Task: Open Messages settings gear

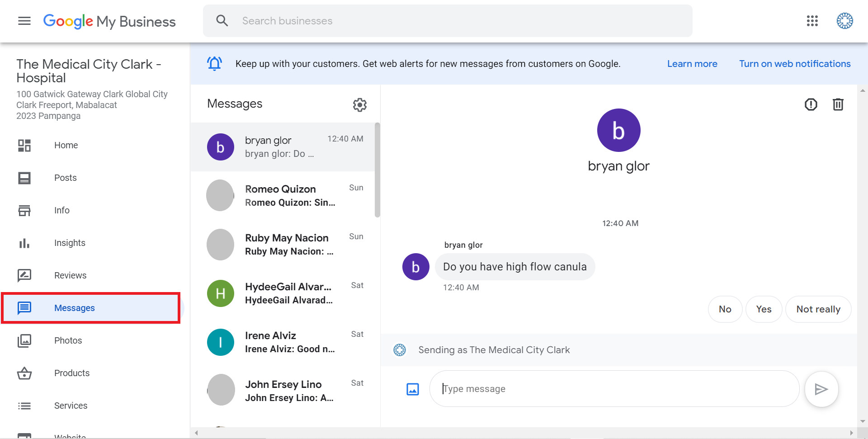Action: pos(359,105)
